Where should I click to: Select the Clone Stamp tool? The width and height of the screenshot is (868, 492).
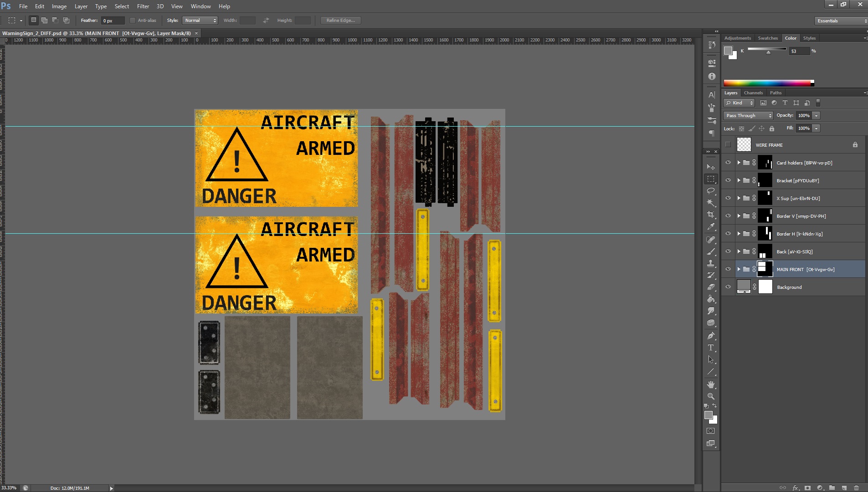[x=711, y=263]
